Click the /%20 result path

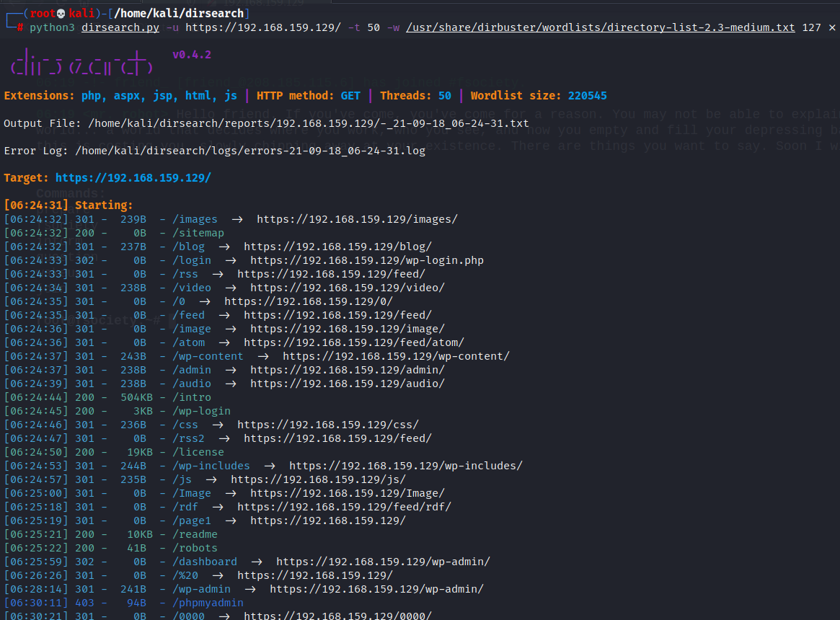(x=185, y=575)
